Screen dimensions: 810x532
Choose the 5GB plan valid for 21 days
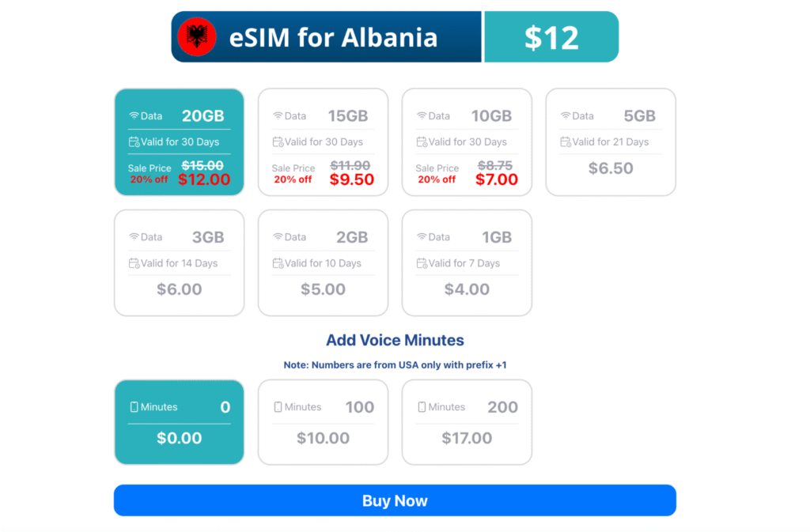coord(611,142)
